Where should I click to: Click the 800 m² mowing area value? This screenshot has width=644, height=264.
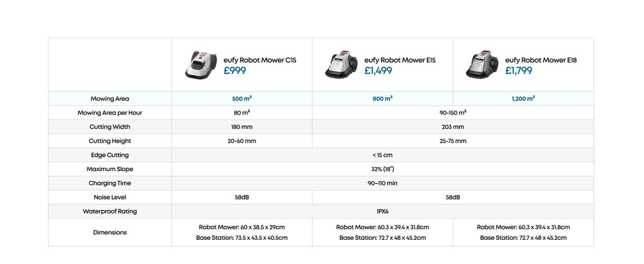click(383, 99)
